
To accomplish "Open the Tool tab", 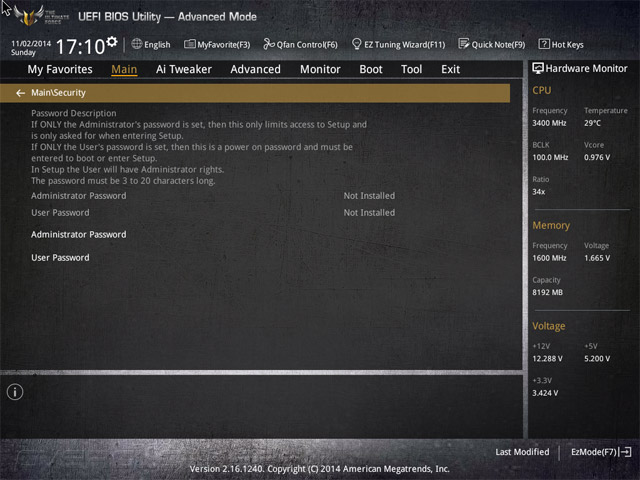I will 411,69.
